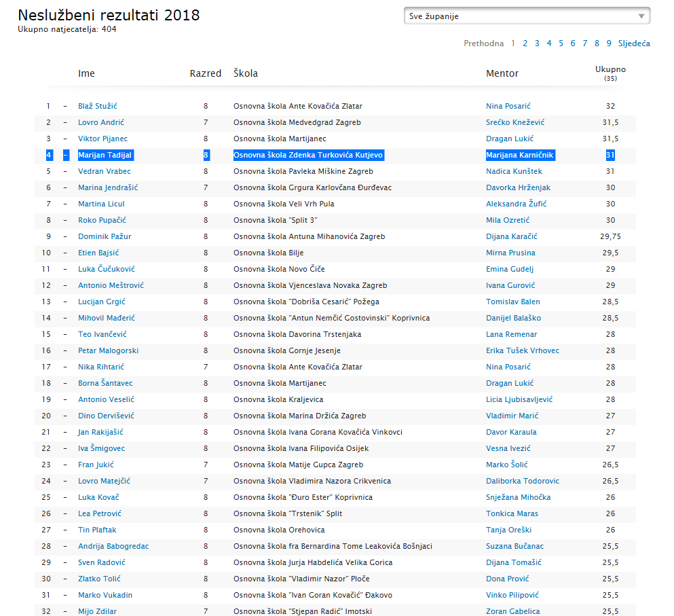Open Antonio Meštrović competitor profile
Image resolution: width=674 pixels, height=616 pixels.
111,286
